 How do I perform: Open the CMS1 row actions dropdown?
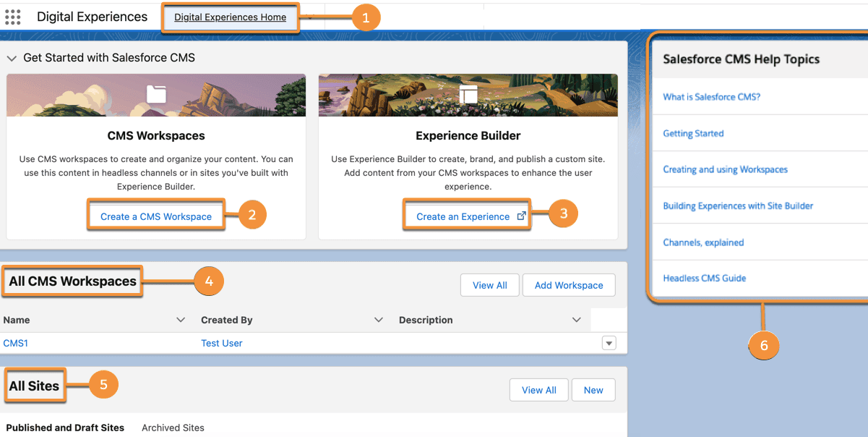[609, 344]
